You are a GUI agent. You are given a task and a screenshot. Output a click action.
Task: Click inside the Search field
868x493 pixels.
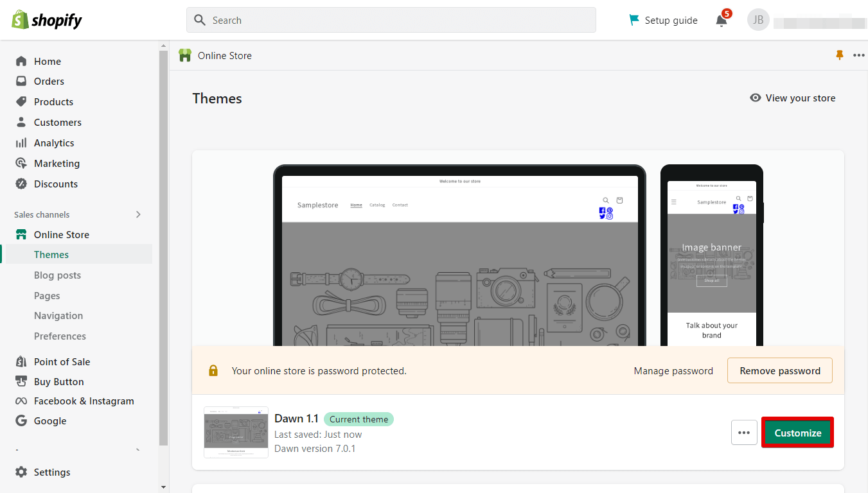point(390,20)
